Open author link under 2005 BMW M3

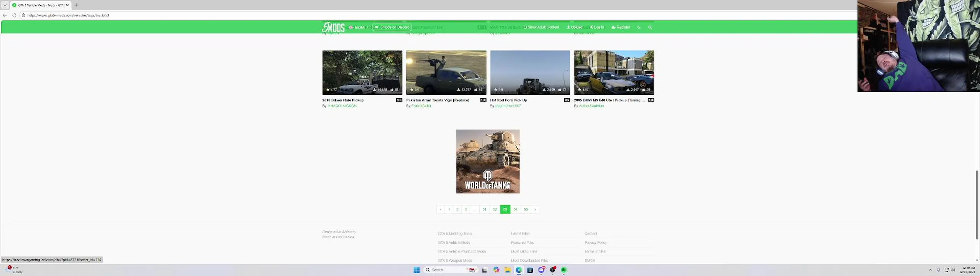point(591,106)
